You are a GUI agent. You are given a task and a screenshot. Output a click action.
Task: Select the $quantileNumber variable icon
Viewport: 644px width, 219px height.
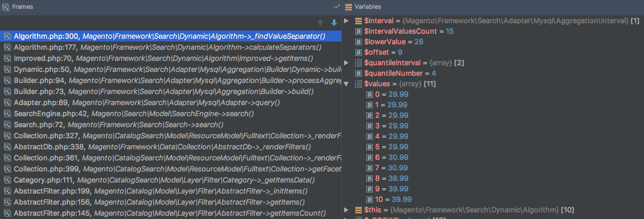(358, 73)
